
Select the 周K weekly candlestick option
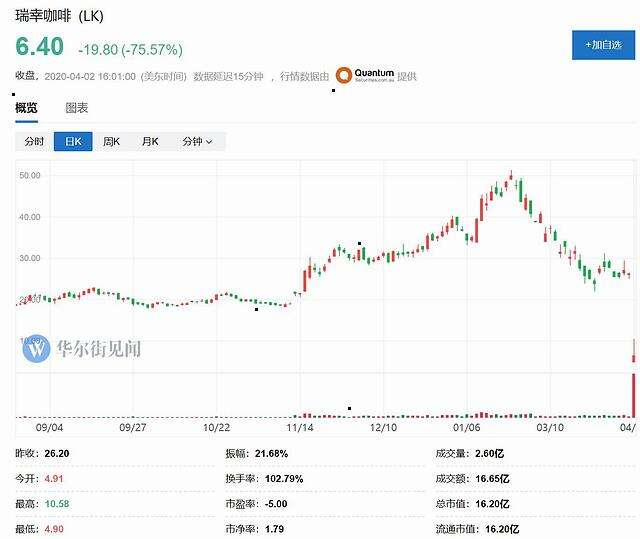111,142
